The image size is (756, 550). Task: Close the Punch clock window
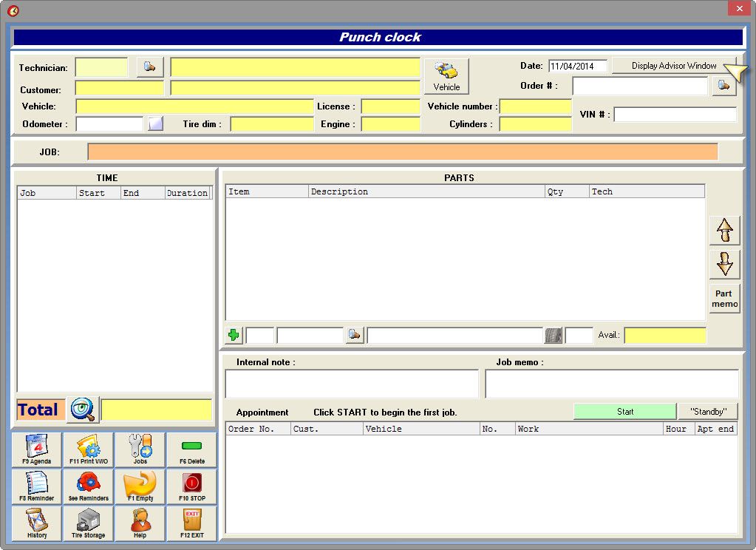pos(739,9)
